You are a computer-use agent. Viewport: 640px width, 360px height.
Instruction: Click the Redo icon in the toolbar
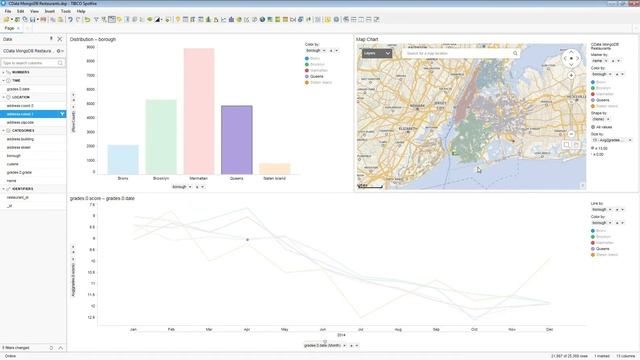(x=78, y=20)
